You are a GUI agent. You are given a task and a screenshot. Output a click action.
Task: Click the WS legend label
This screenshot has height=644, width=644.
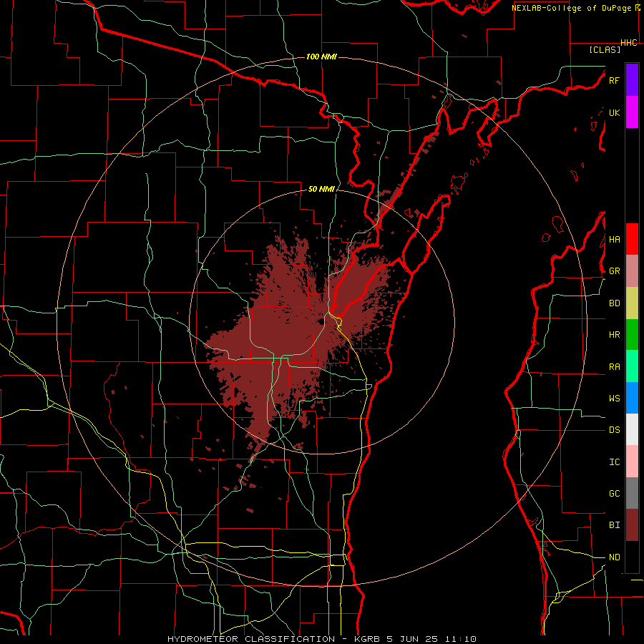pos(614,399)
